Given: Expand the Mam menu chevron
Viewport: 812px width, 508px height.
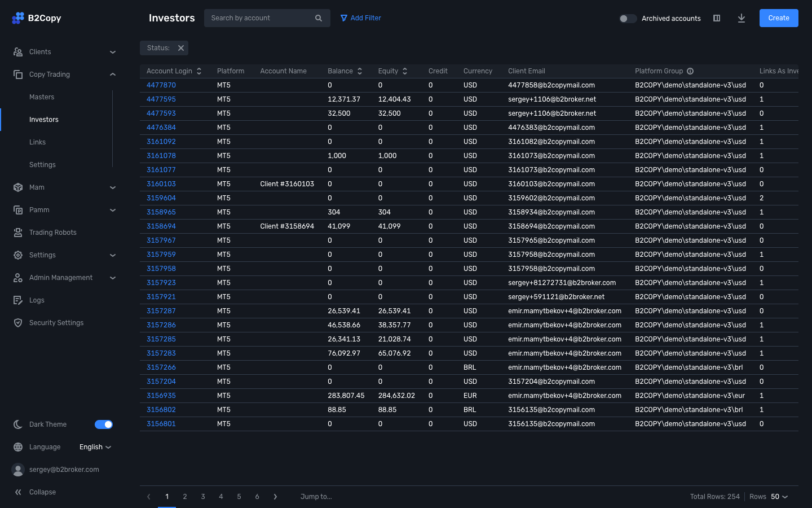Looking at the screenshot, I should click(113, 187).
